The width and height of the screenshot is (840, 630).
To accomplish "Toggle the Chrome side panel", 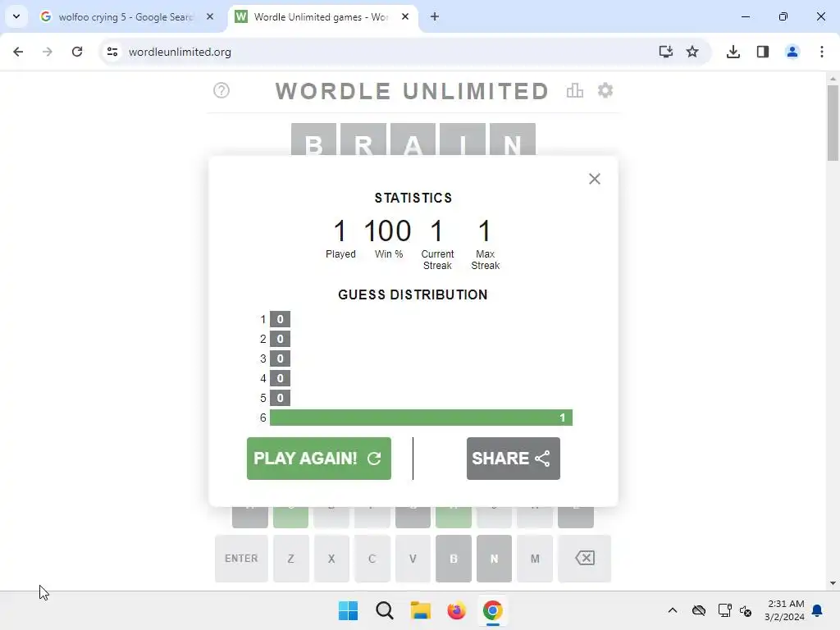I will point(763,52).
